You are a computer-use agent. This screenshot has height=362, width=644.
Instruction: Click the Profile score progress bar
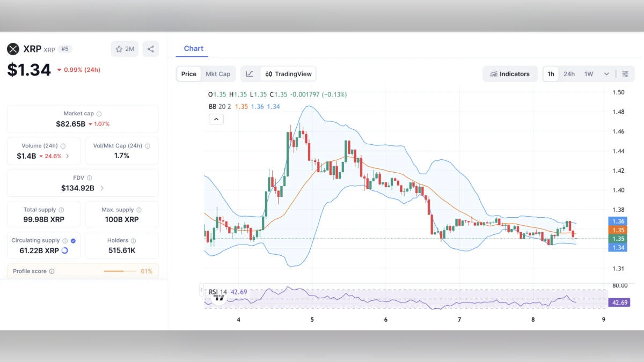pyautogui.click(x=120, y=271)
